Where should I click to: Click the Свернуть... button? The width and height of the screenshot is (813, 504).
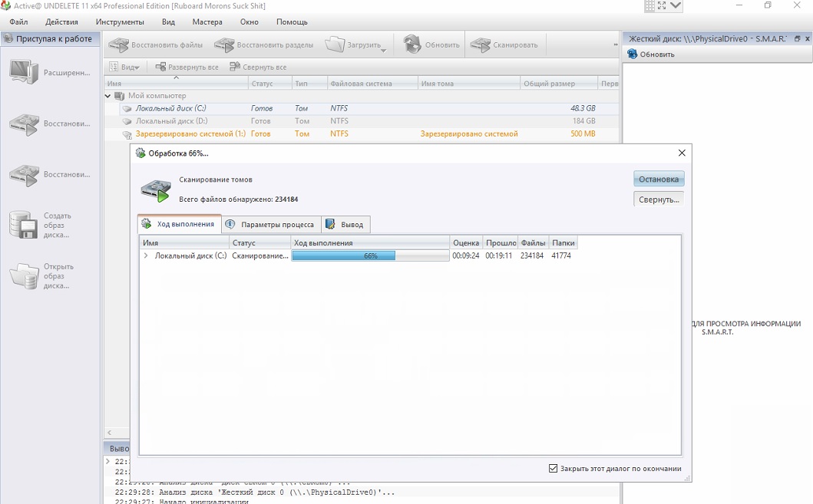pyautogui.click(x=659, y=199)
